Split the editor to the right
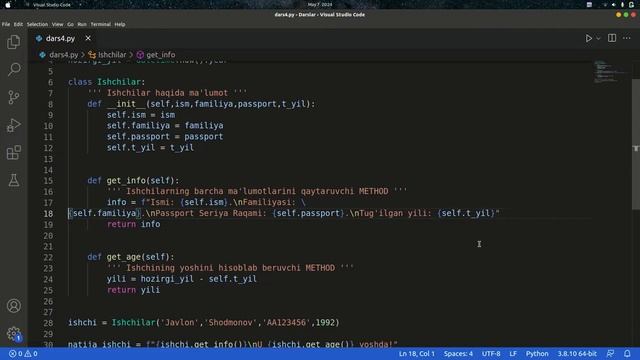 (x=612, y=38)
